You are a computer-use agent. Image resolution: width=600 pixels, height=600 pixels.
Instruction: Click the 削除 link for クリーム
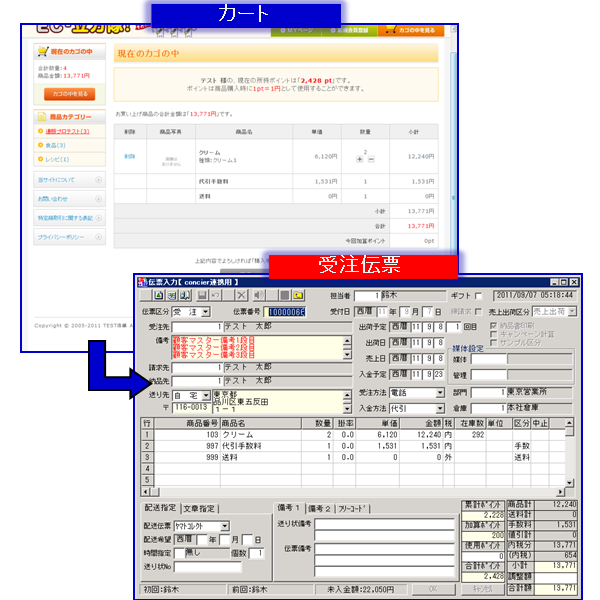[x=129, y=156]
